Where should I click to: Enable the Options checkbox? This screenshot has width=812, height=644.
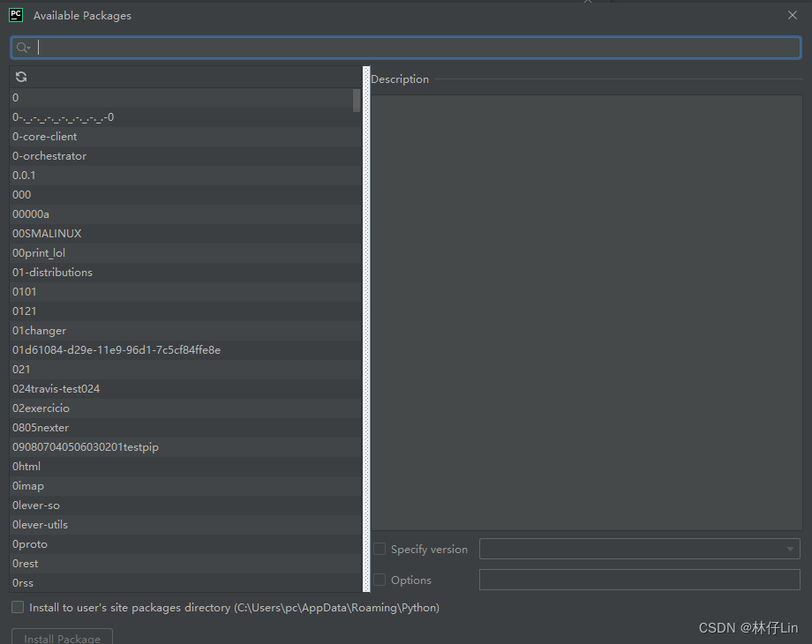pyautogui.click(x=380, y=580)
